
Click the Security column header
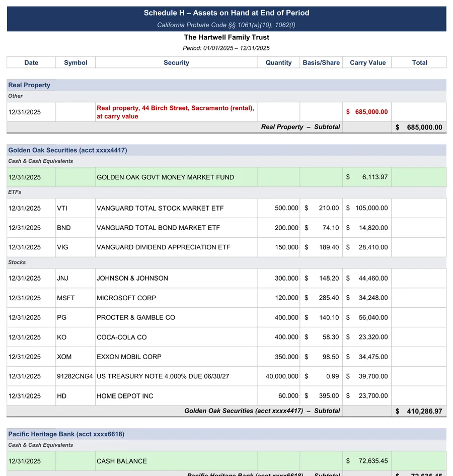[176, 62]
